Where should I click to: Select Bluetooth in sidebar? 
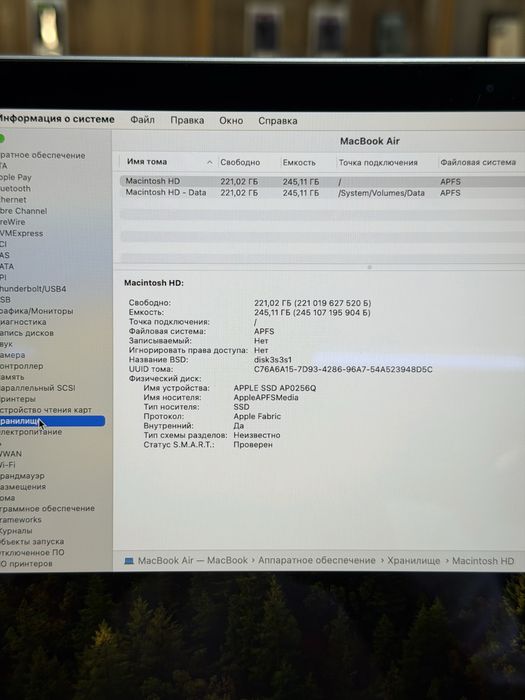point(15,188)
